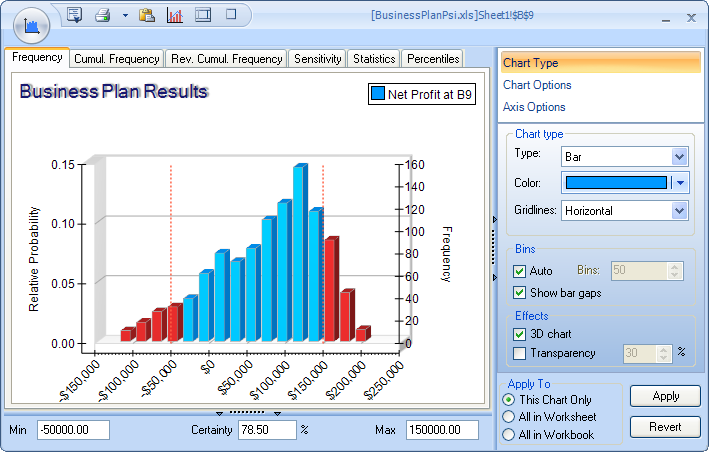Open the Percentiles tab

coord(434,59)
